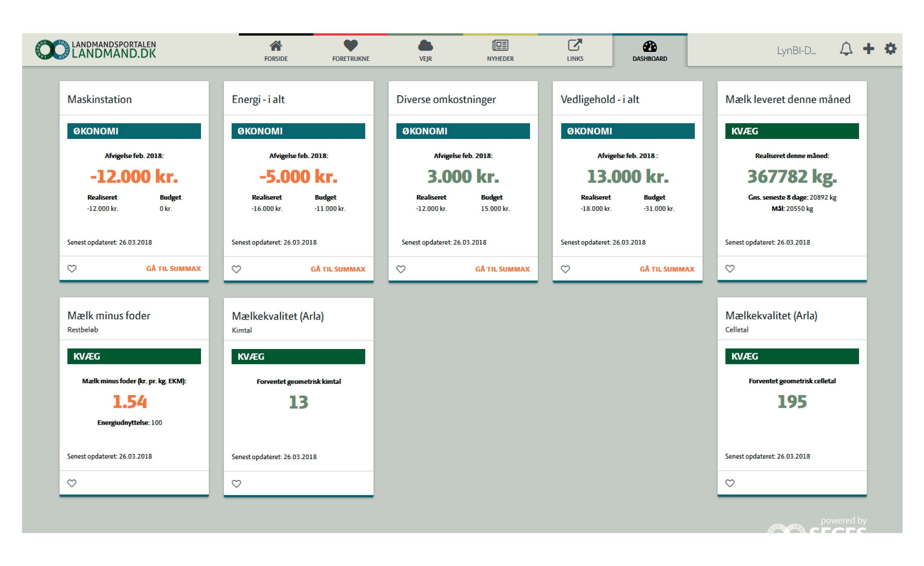Click the Mælkekvalitet Kimtal card title
924x566 pixels.
(x=278, y=316)
